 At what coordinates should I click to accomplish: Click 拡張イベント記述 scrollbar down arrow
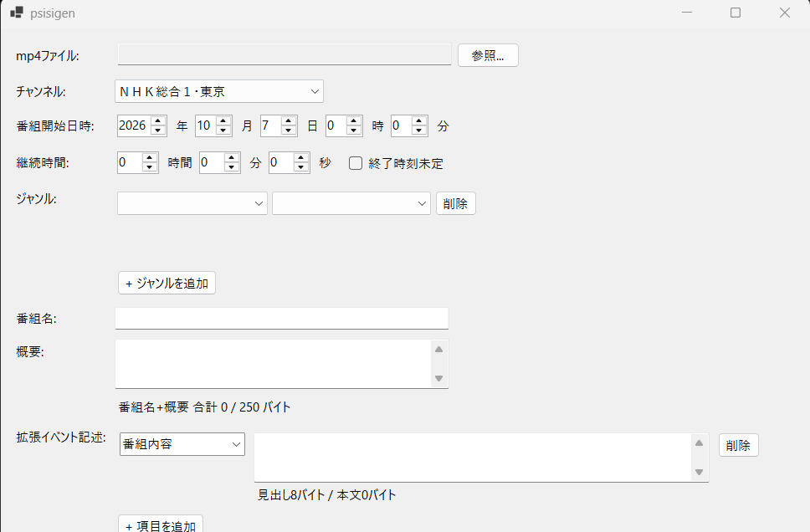[x=699, y=472]
